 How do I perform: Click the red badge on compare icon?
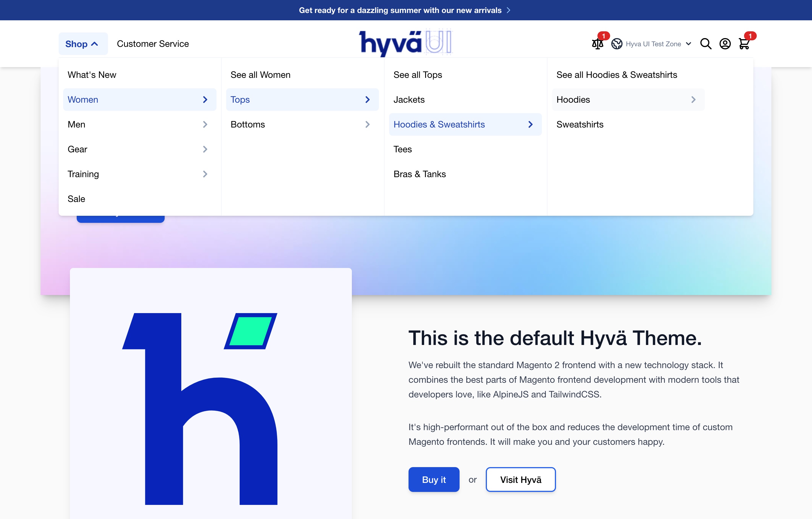pos(603,36)
